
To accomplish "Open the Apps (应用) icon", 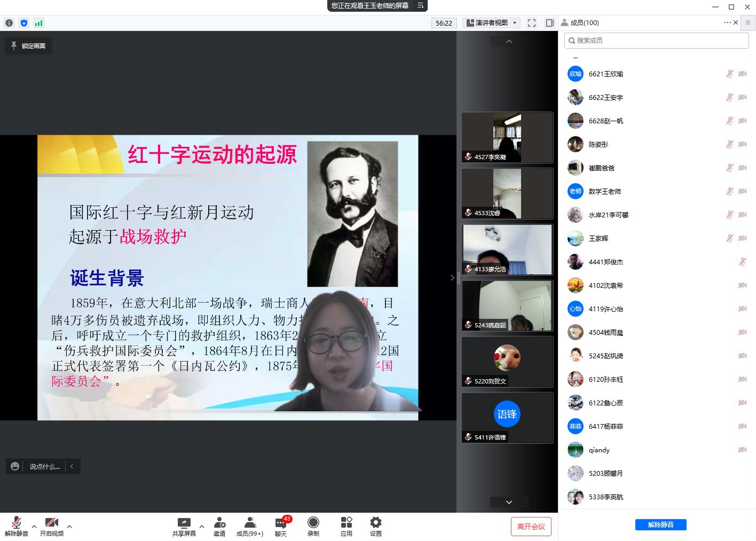I will pyautogui.click(x=346, y=526).
